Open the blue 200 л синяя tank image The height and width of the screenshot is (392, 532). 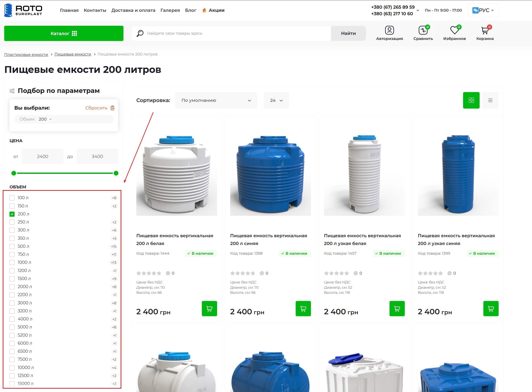[270, 175]
